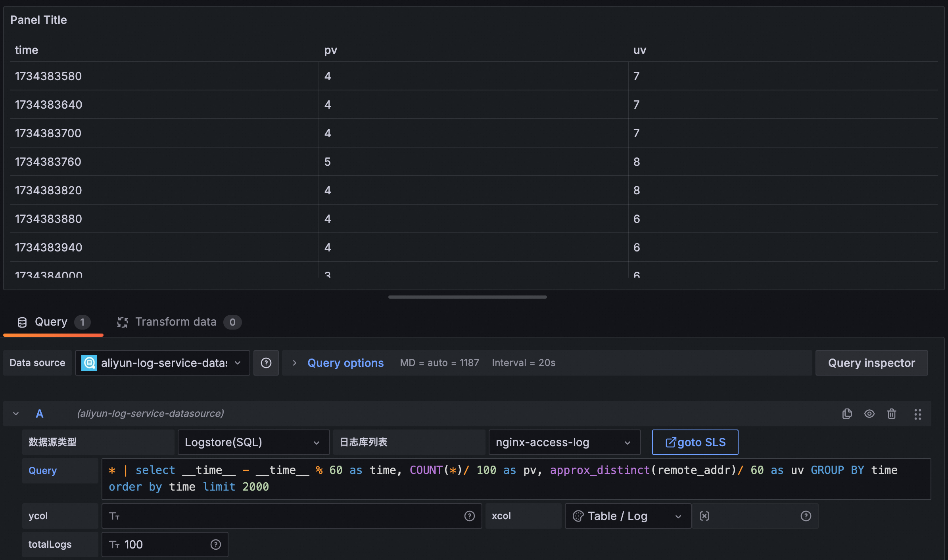Image resolution: width=948 pixels, height=560 pixels.
Task: Open Logstore(SQL) data source type dropdown
Action: (x=253, y=442)
